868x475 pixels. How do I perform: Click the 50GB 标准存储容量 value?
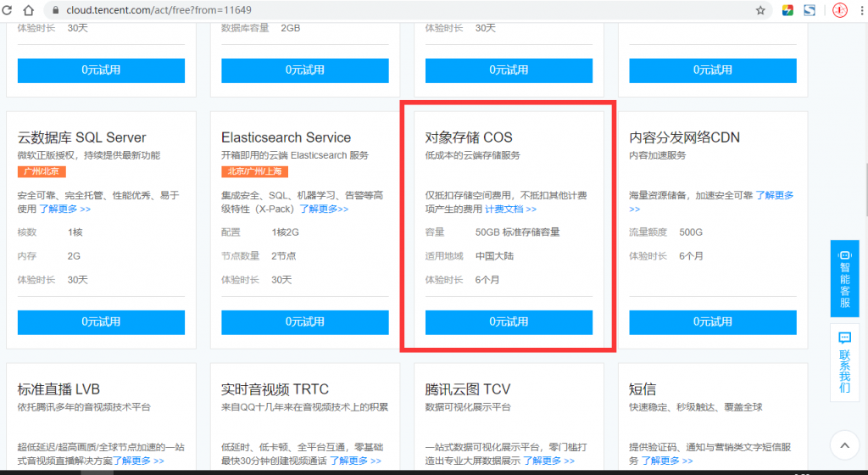518,232
